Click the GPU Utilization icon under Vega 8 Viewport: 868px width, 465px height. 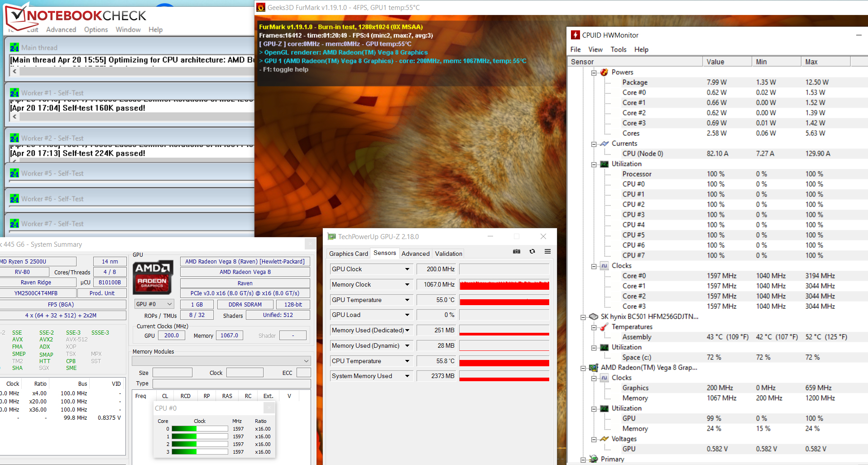point(604,408)
